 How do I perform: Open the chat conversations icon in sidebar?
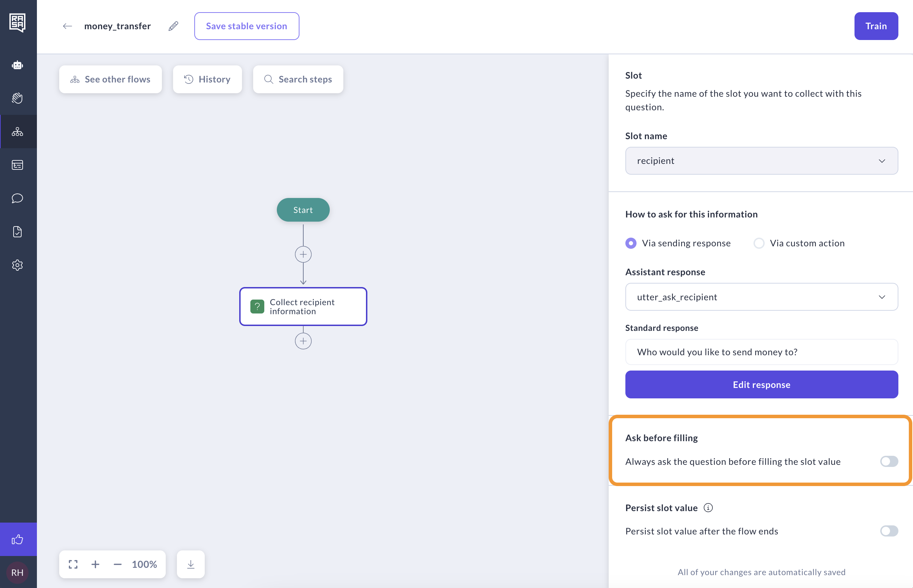pyautogui.click(x=17, y=198)
